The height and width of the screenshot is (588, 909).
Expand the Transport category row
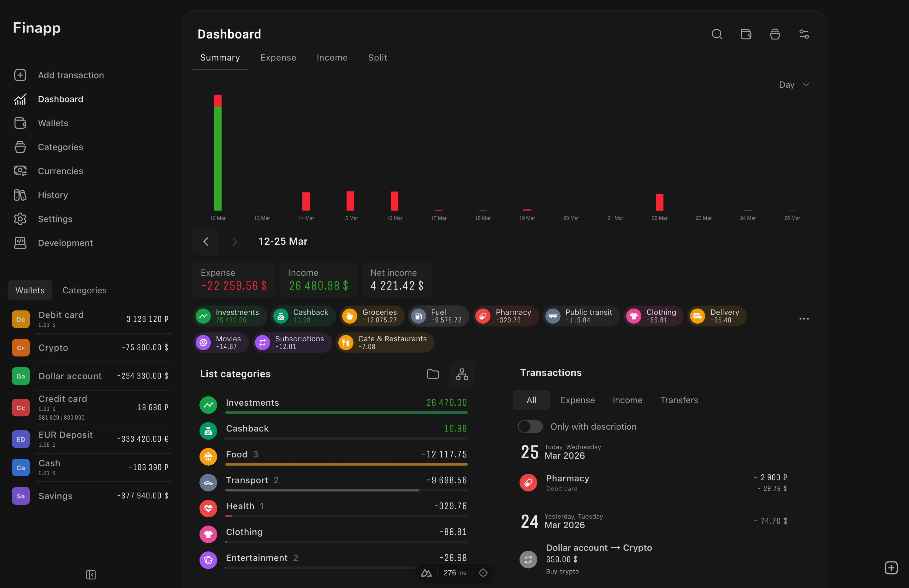[x=333, y=483]
